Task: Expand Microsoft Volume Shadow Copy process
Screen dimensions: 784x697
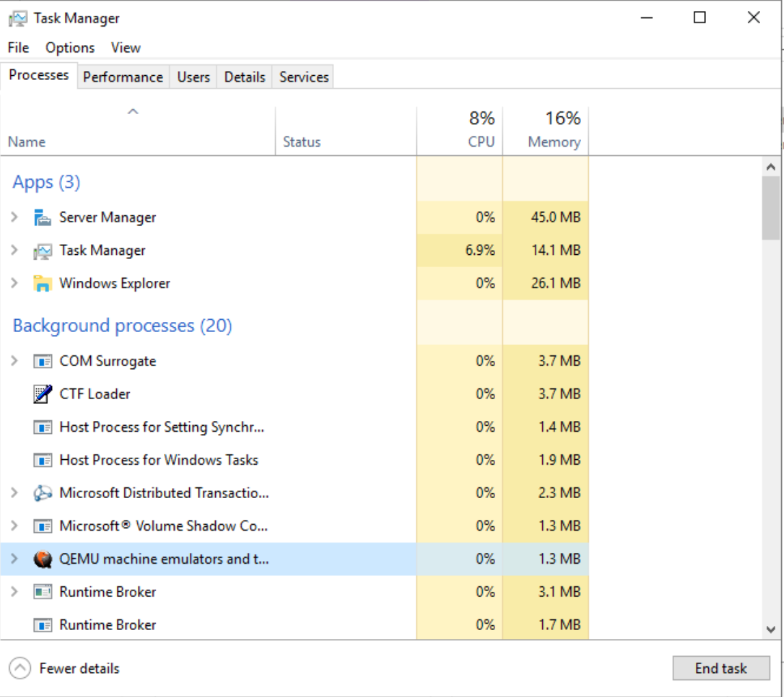Action: tap(14, 526)
